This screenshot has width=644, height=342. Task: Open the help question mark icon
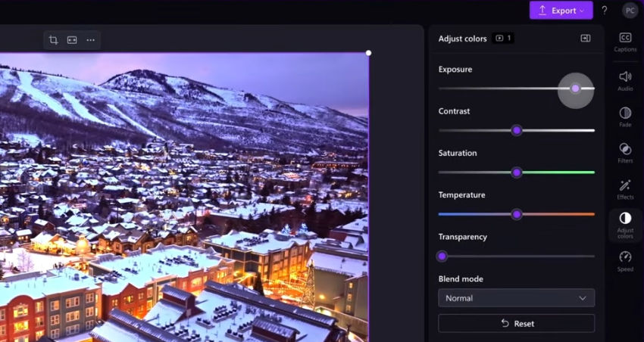tap(604, 11)
